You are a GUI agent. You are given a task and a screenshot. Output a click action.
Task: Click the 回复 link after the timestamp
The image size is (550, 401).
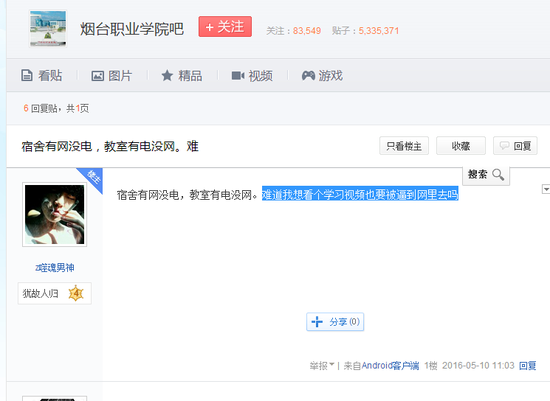point(528,366)
